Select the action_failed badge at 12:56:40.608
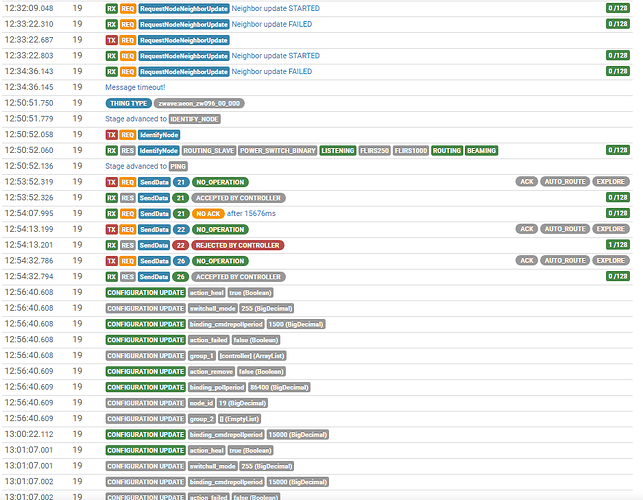 point(209,340)
